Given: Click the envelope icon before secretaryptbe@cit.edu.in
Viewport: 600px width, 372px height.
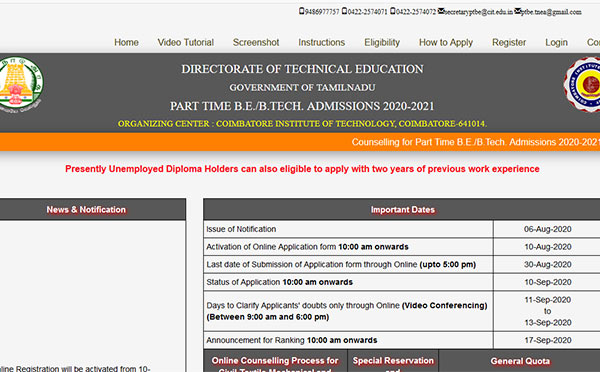Looking at the screenshot, I should [x=441, y=11].
